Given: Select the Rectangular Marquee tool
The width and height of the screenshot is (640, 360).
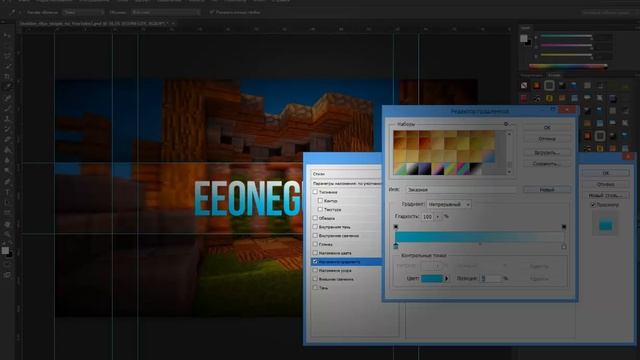Looking at the screenshot, I should tap(7, 46).
